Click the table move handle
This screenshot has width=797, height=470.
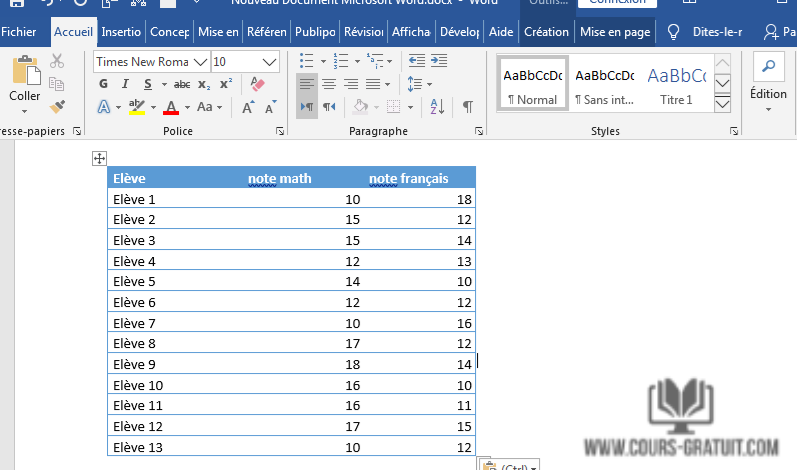tap(99, 158)
